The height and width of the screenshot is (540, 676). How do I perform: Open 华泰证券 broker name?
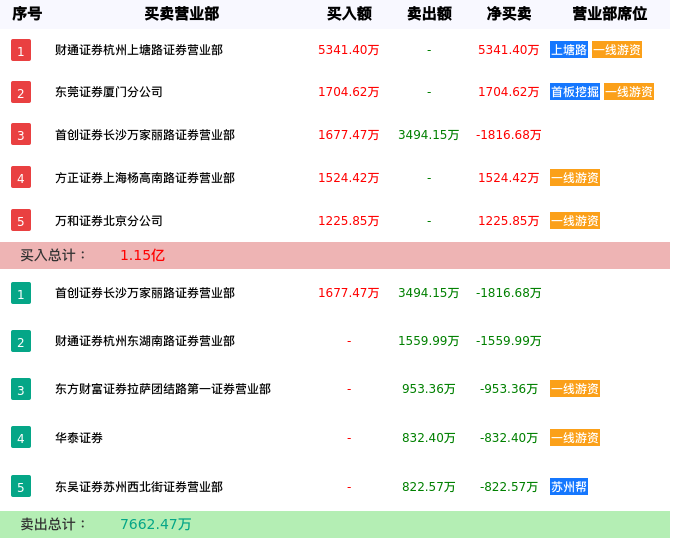tap(79, 438)
